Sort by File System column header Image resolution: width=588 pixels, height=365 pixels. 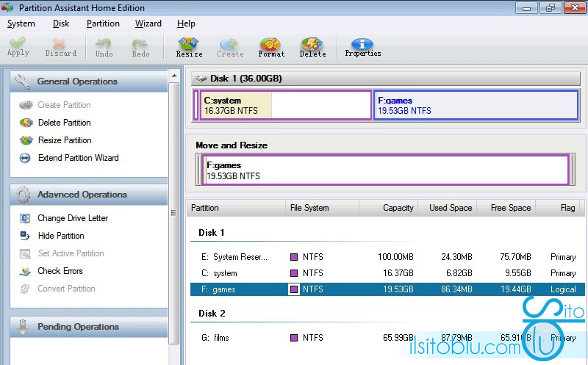(322, 208)
